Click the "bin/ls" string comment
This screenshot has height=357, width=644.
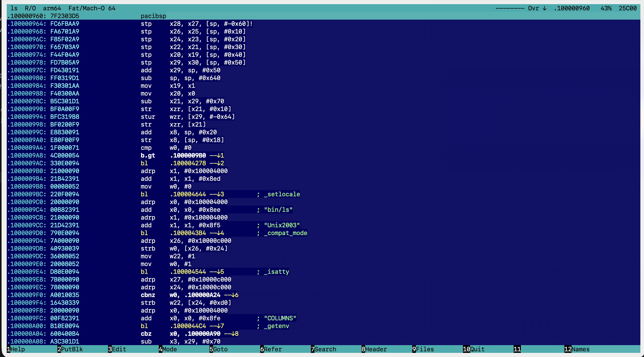278,210
